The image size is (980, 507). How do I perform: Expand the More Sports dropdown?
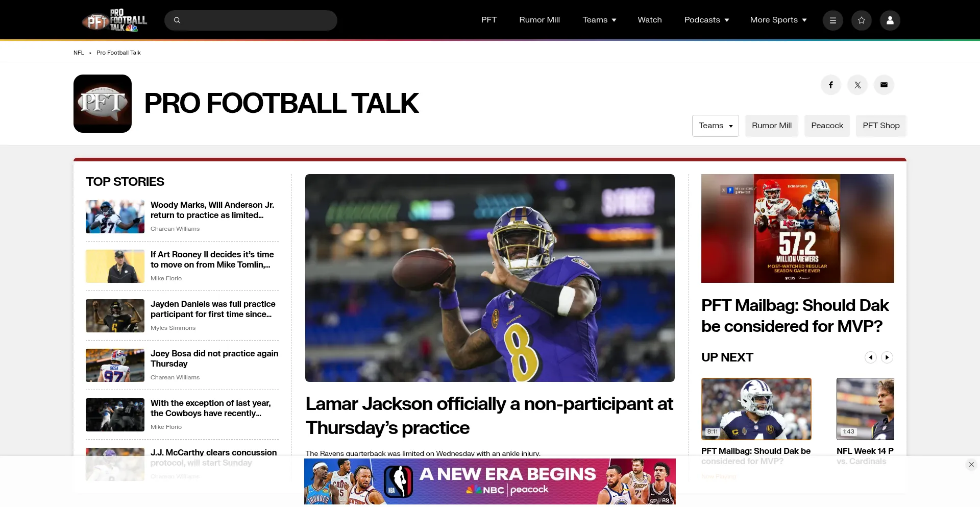click(x=778, y=20)
